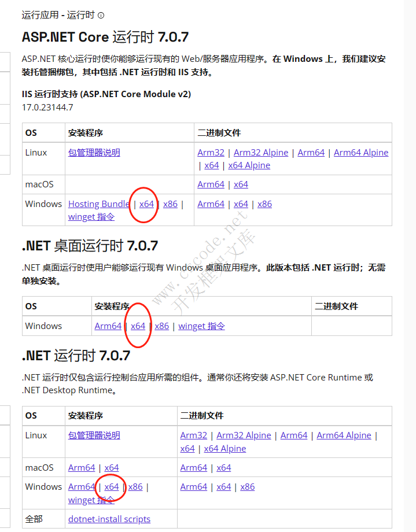
Task: Open Linux 包管理器说明 link in ASP.NET Core table
Action: tap(94, 153)
